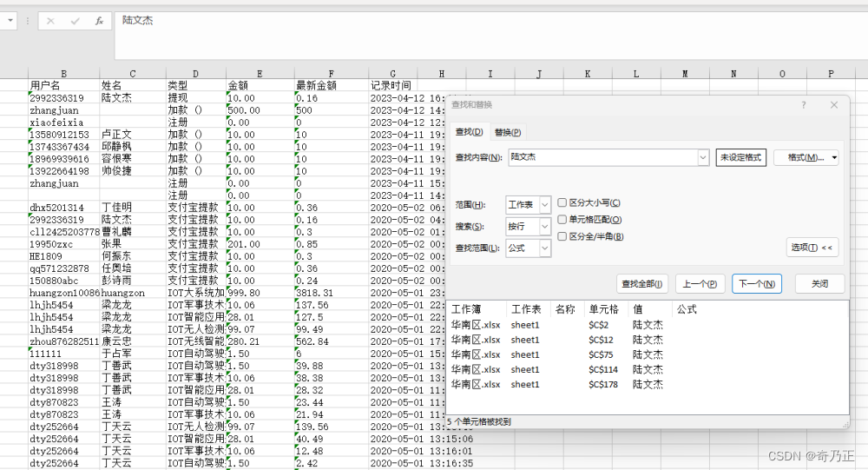Open the 查找范围(L) combo box
868x470 pixels.
528,248
